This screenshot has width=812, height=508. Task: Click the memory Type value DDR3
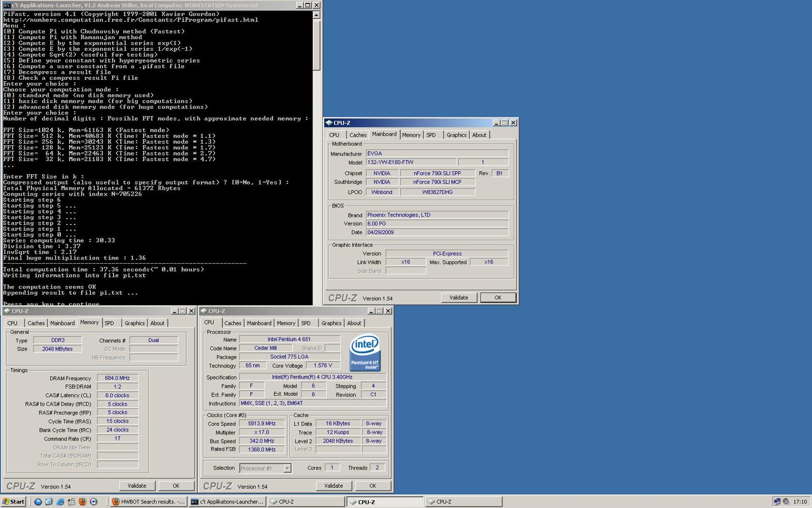tap(57, 340)
